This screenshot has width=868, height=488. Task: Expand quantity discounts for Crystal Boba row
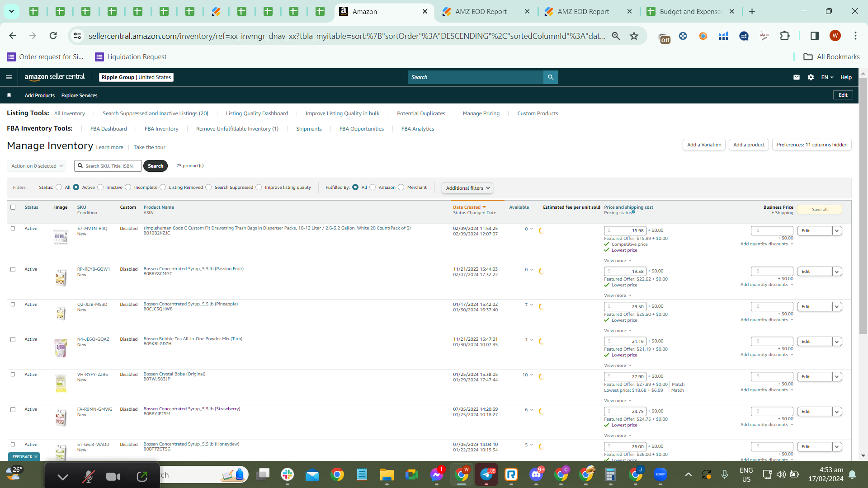point(767,390)
